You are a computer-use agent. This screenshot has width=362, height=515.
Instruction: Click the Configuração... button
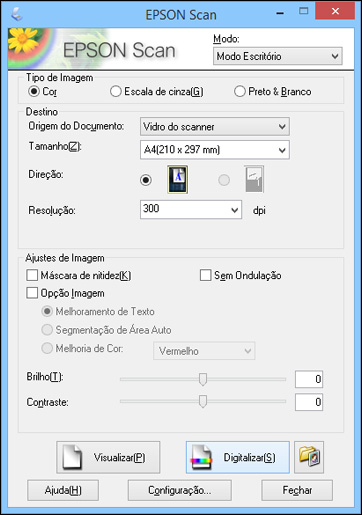(179, 490)
